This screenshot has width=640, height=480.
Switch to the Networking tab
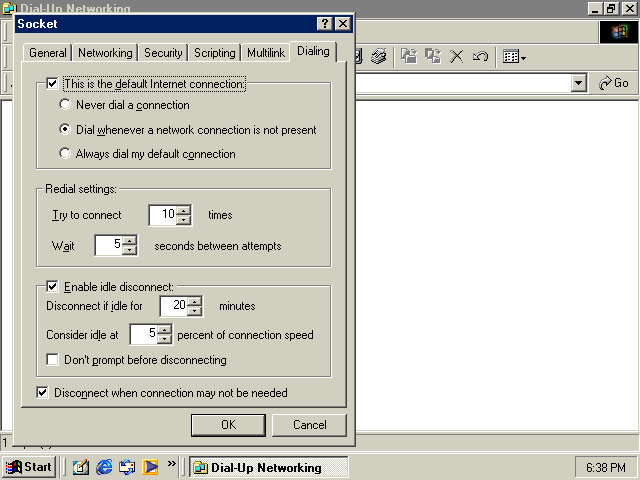(x=105, y=53)
